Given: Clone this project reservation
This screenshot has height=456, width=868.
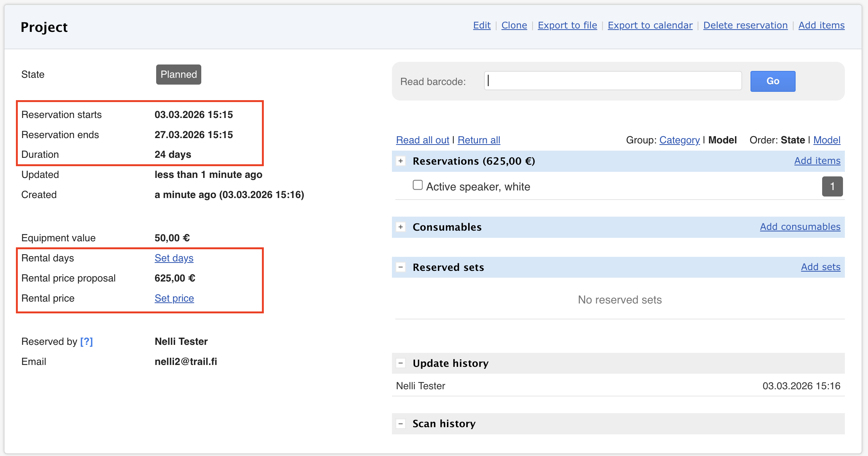Looking at the screenshot, I should pyautogui.click(x=514, y=25).
